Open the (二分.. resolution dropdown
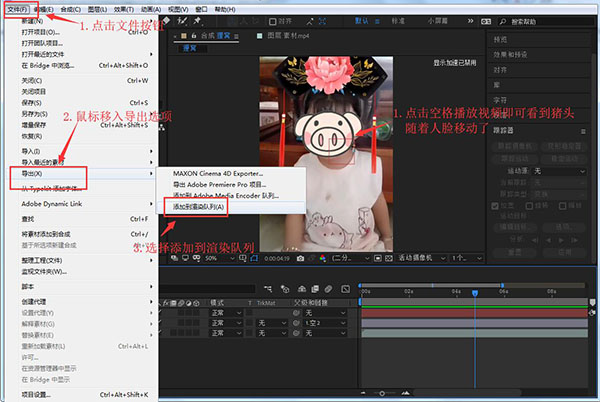This screenshot has width=600, height=402. point(351,258)
